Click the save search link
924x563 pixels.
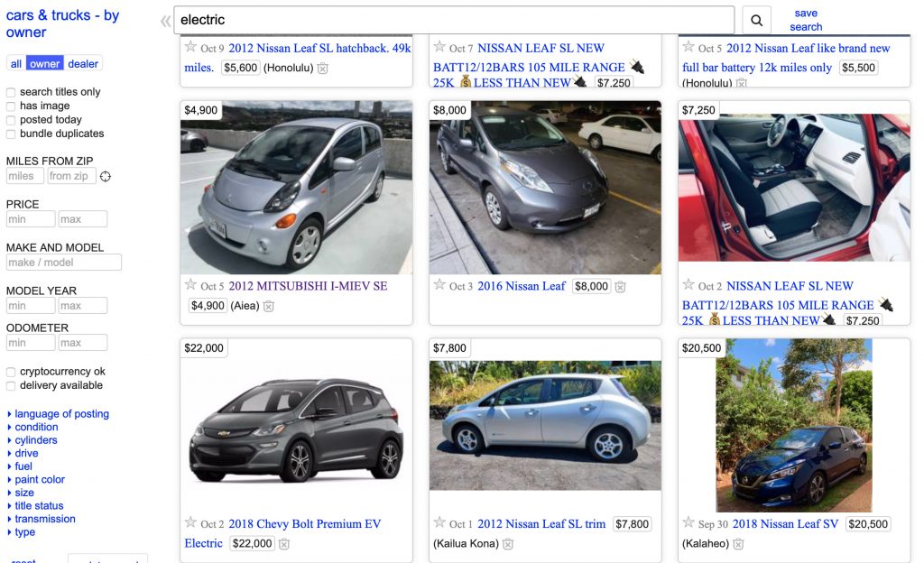806,20
